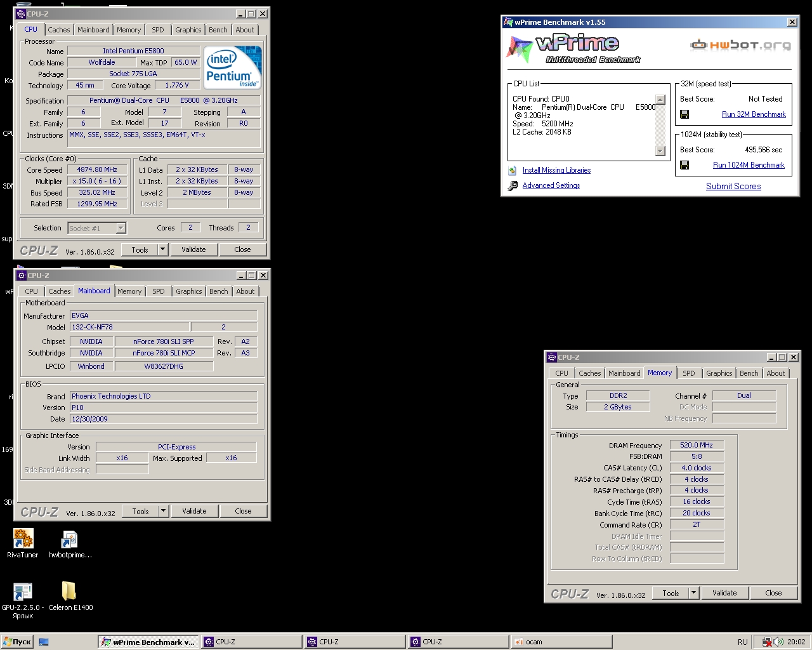
Task: Open the RivaTuner desktop shortcut
Action: pyautogui.click(x=23, y=539)
